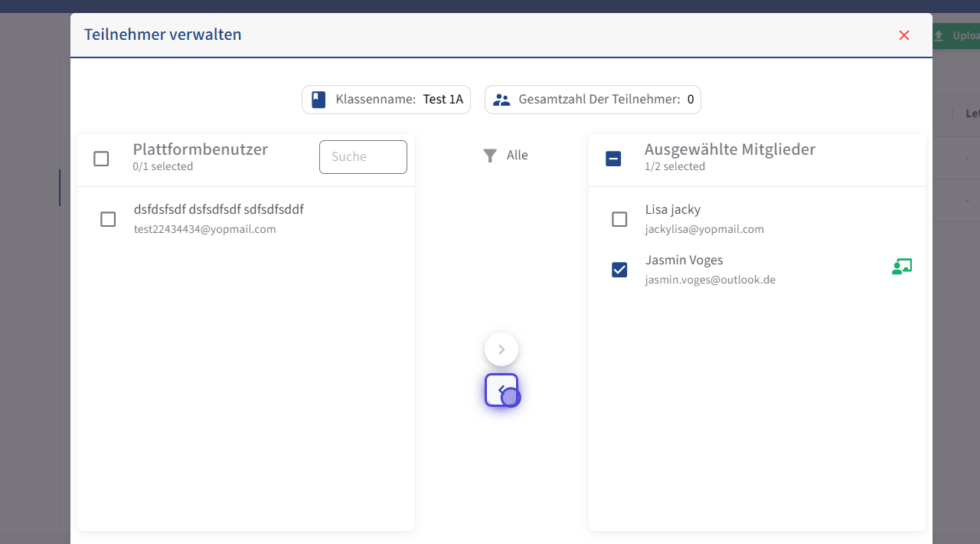Click the dsfdsfsdf sdfsdfsdf user name
The height and width of the screenshot is (544, 980).
click(x=218, y=210)
